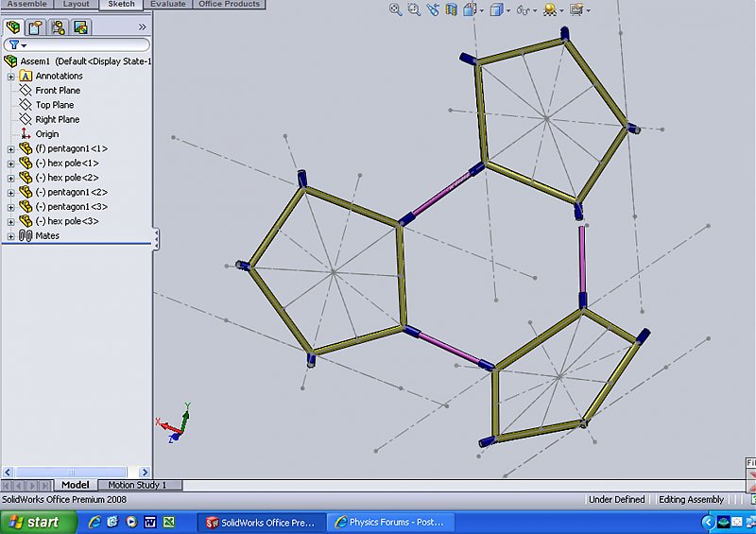756x534 pixels.
Task: Switch to Physics Forums taskbar window
Action: [x=391, y=522]
